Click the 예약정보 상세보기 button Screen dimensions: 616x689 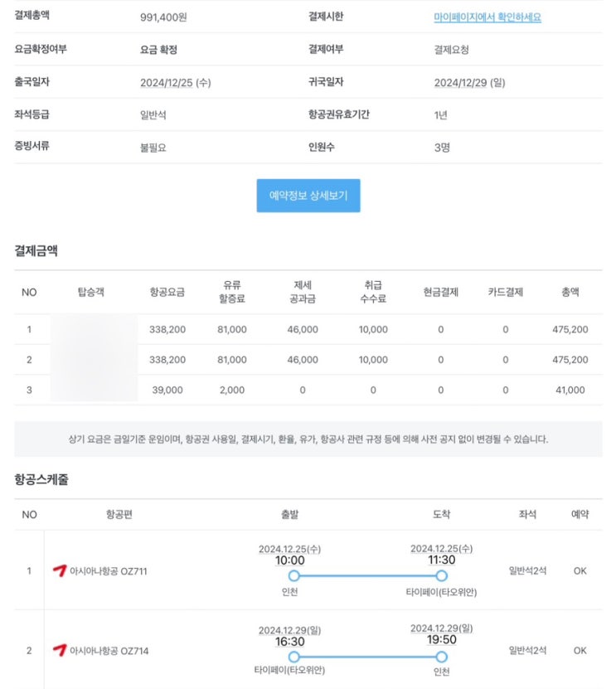coord(308,196)
